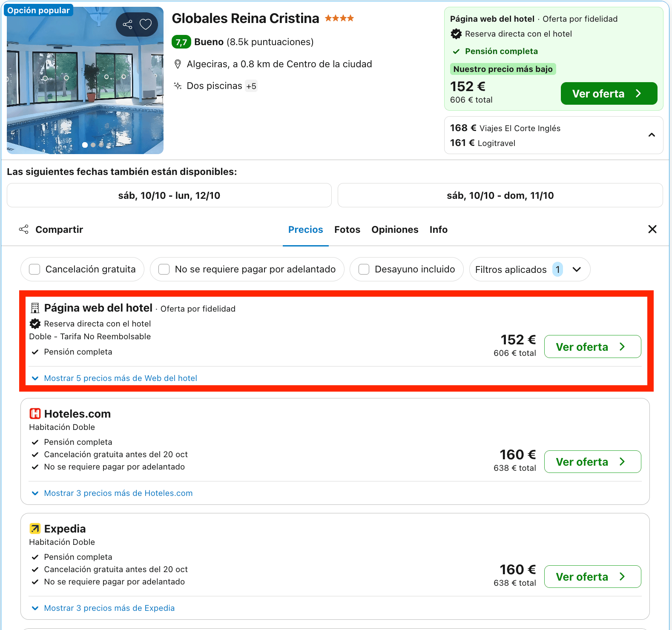
Task: Click the Compartir label
Action: [x=59, y=229]
